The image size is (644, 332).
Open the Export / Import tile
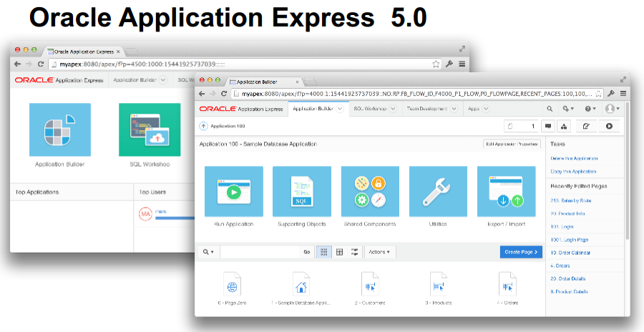click(x=506, y=191)
